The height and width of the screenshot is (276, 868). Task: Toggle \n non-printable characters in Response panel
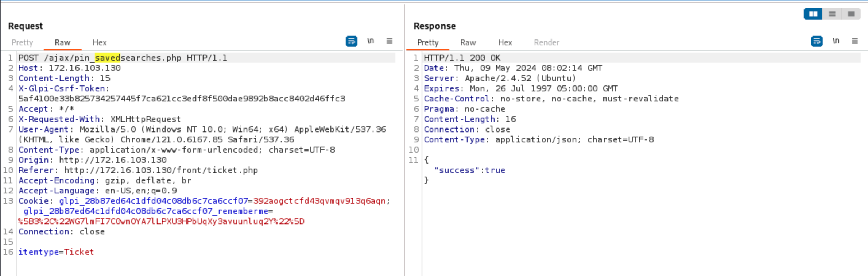(x=836, y=41)
